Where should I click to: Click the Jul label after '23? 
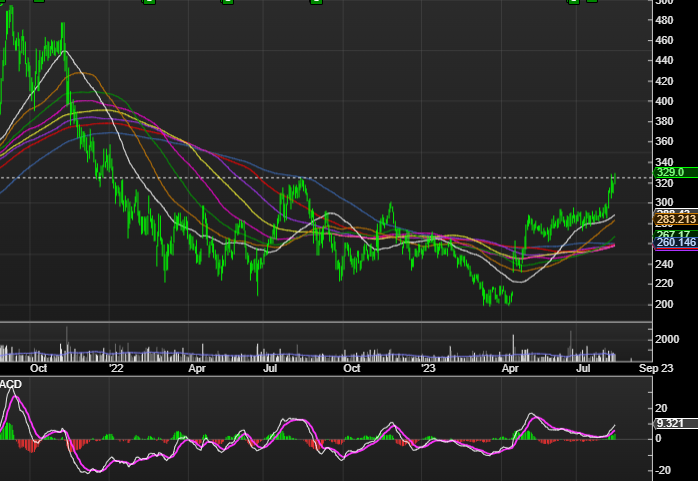click(583, 368)
